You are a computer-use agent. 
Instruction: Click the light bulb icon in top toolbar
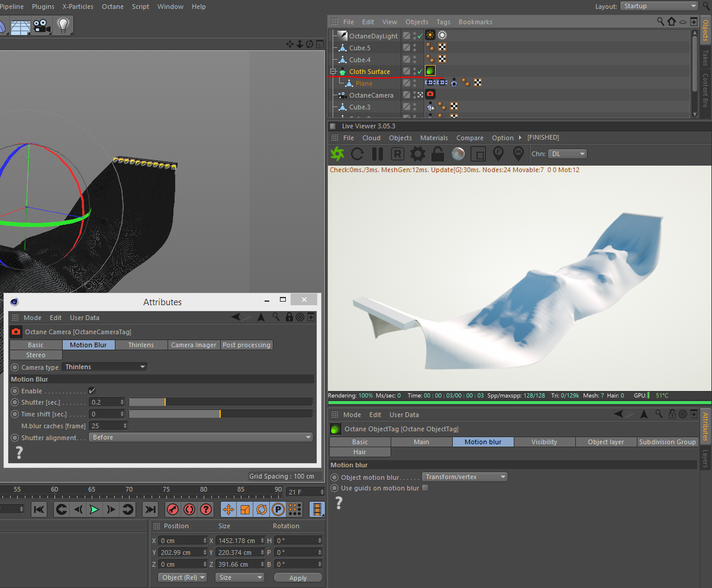(63, 25)
